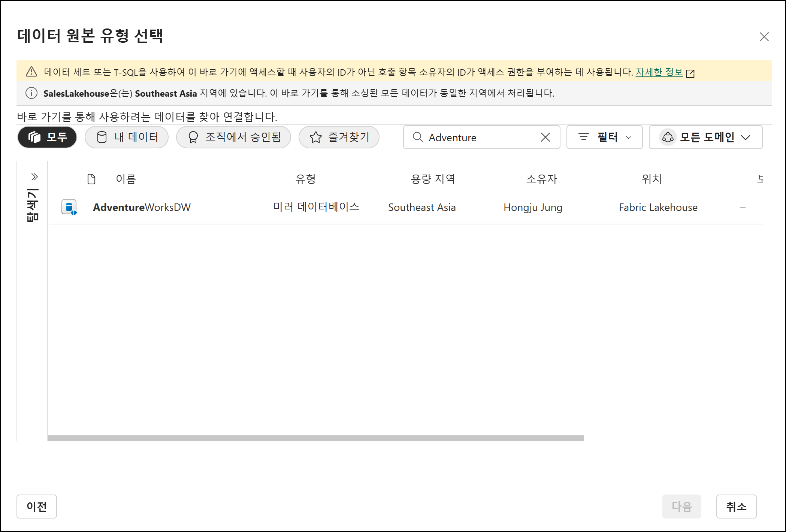Click the 취소 button
The width and height of the screenshot is (786, 532).
(736, 507)
